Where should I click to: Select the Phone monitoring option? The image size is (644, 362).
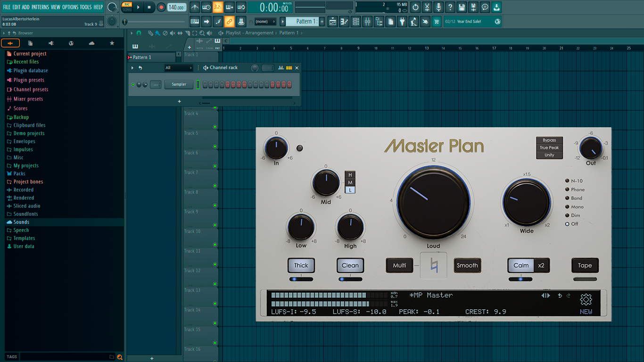click(x=575, y=189)
